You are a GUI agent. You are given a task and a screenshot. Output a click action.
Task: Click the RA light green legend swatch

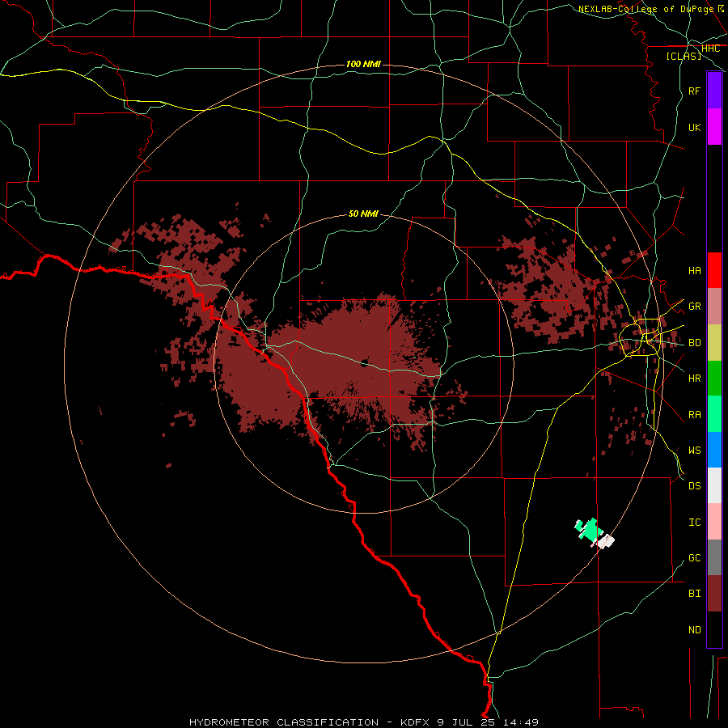click(x=714, y=414)
